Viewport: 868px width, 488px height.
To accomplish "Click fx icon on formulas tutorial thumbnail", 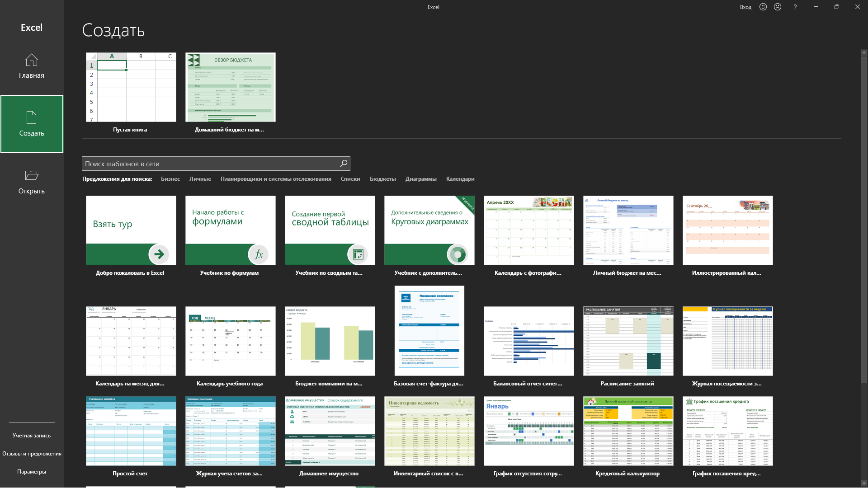I will [x=259, y=254].
